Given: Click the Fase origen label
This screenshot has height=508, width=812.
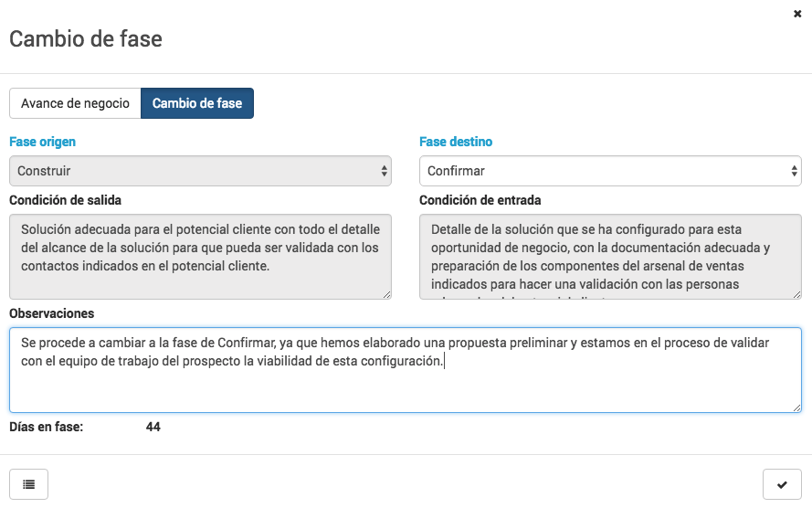Looking at the screenshot, I should [42, 142].
